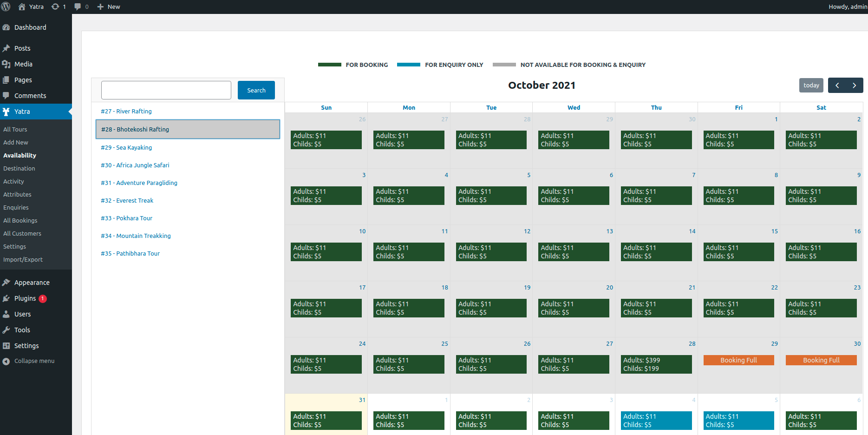Click the Comments icon in sidebar
The height and width of the screenshot is (435, 868).
tap(6, 96)
